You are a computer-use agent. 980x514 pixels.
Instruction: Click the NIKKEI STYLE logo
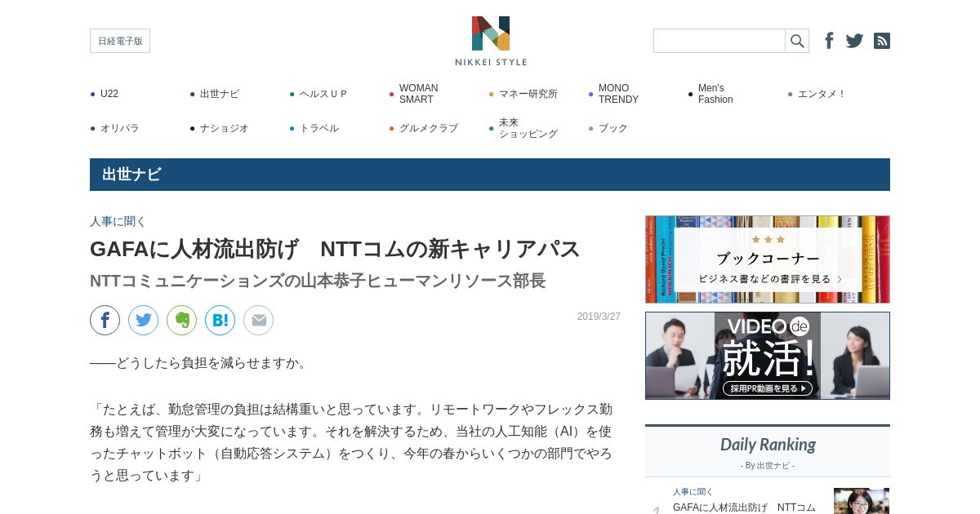click(491, 41)
